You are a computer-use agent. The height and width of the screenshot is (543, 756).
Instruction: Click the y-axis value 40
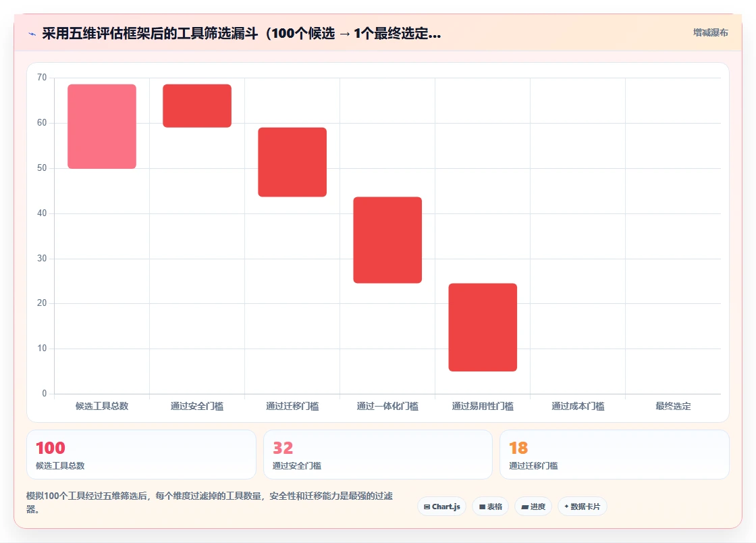42,213
